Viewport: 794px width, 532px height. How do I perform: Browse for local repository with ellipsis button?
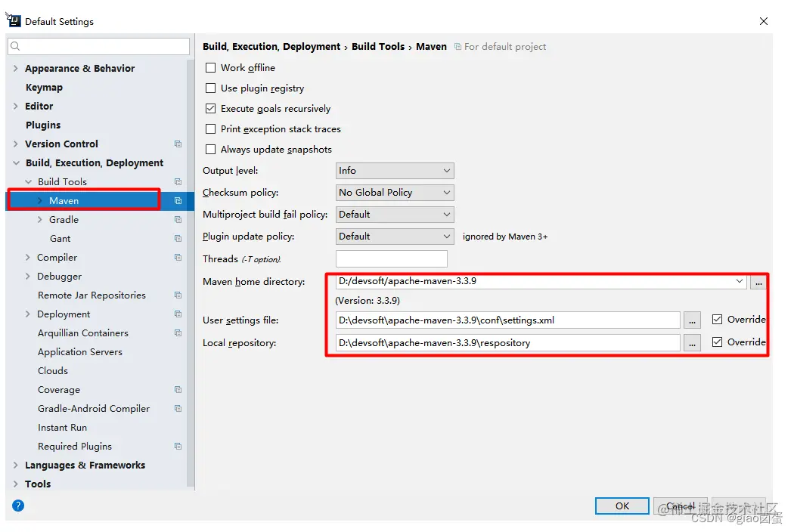pos(692,343)
